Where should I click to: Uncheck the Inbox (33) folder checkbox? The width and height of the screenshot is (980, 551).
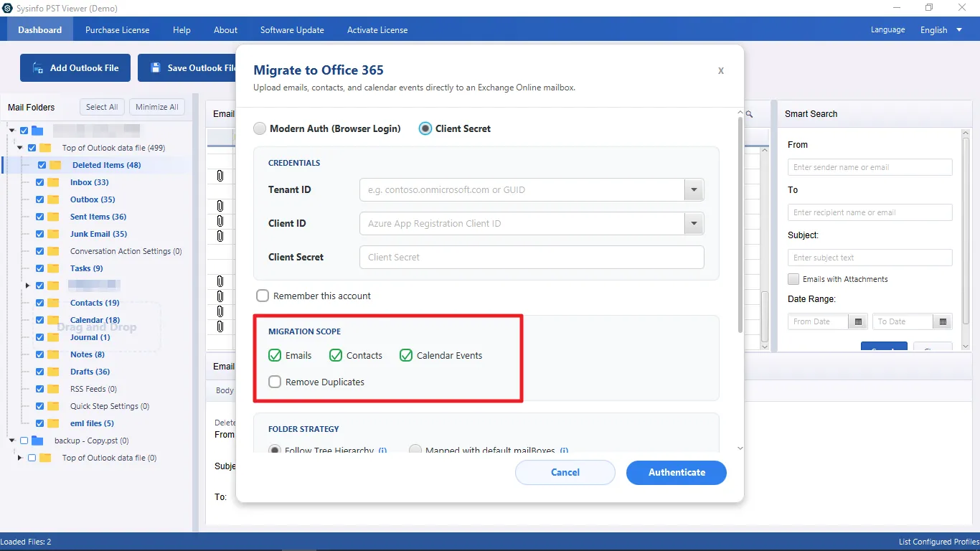(x=39, y=182)
